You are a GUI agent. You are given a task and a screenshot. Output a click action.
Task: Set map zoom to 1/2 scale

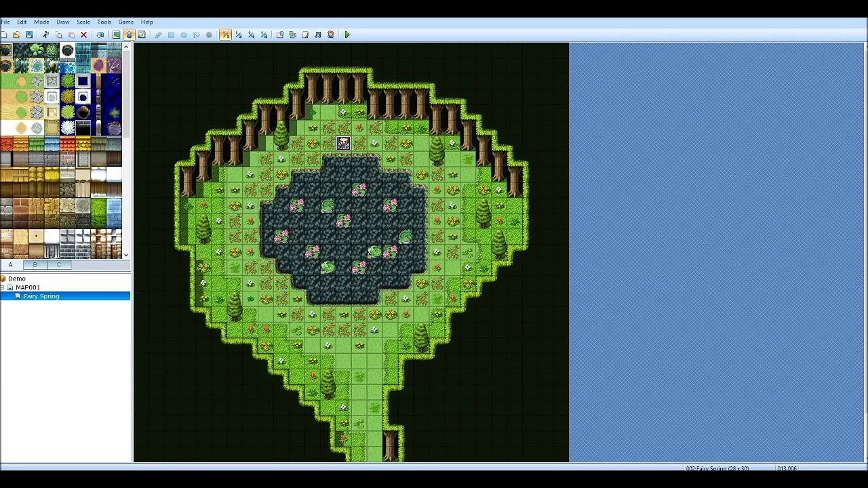(238, 35)
